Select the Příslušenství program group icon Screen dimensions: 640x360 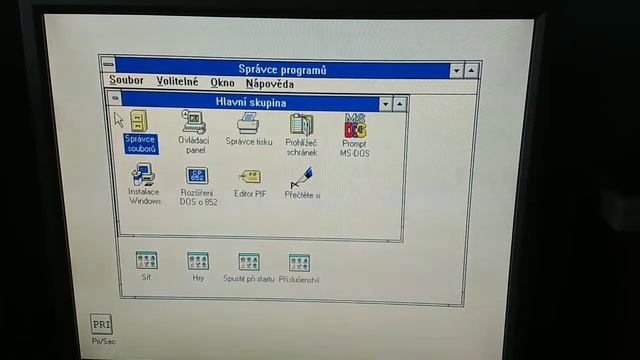(299, 263)
